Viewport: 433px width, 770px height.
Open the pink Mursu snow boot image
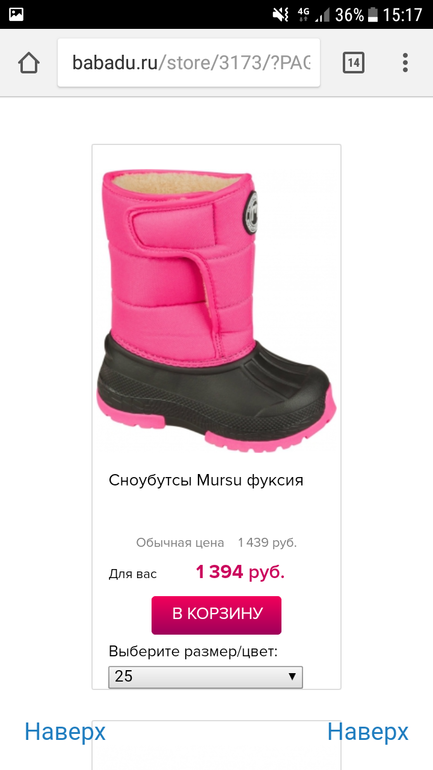coord(216,310)
